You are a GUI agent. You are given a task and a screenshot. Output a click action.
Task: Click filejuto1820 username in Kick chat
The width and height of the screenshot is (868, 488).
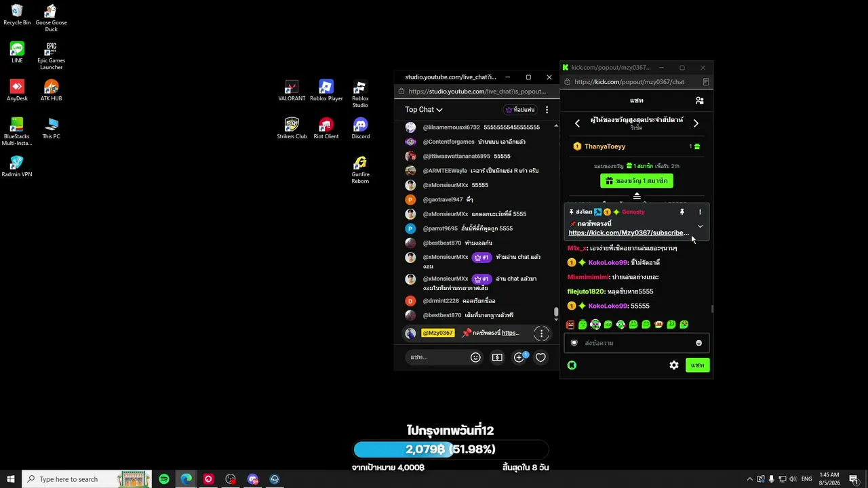[x=586, y=291]
